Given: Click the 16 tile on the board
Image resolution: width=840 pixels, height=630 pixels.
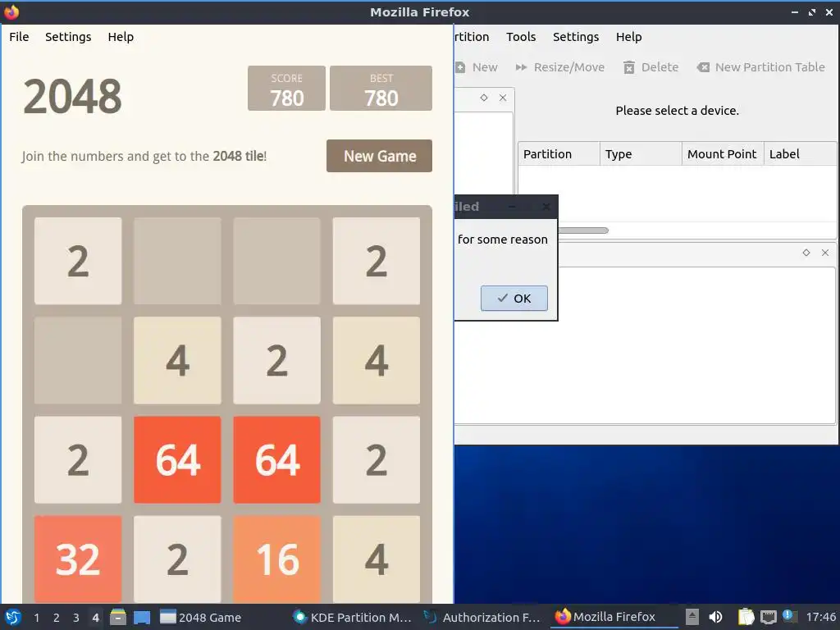Looking at the screenshot, I should [277, 559].
